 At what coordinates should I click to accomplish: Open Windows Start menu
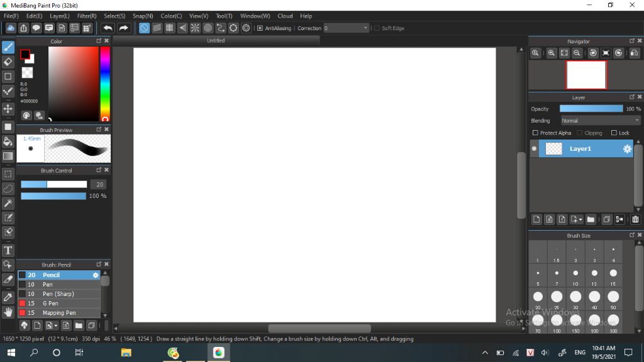11,353
